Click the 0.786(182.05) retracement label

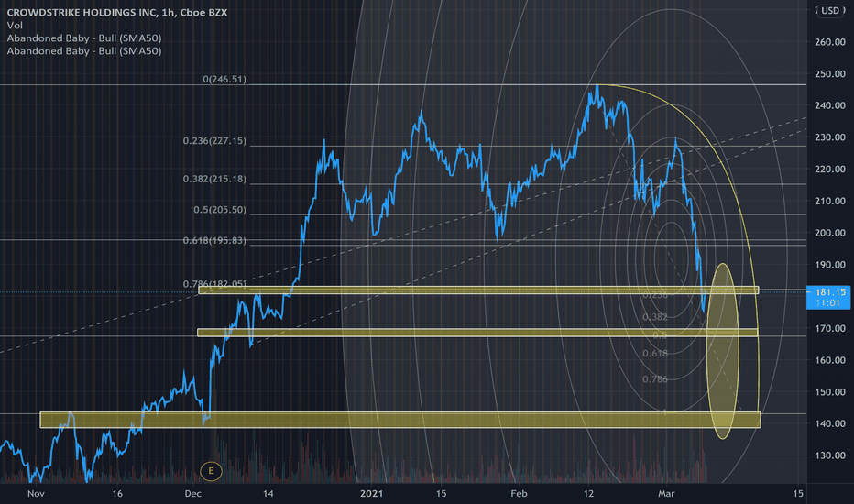(214, 284)
